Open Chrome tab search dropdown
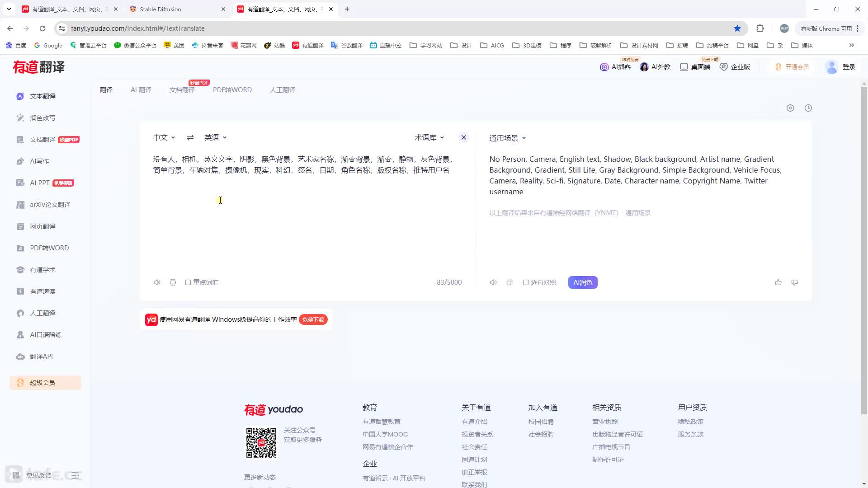Screen dimensions: 868x488 (x=9, y=9)
